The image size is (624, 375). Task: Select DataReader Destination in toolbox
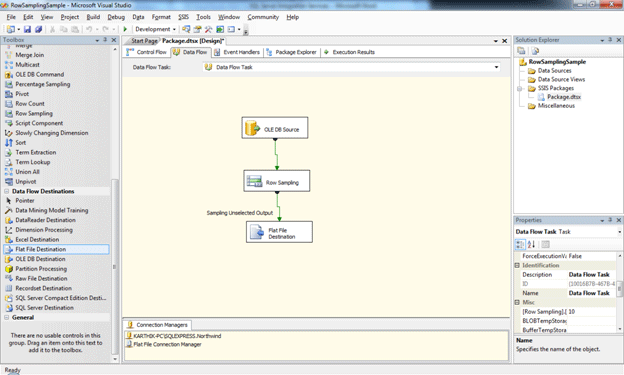coord(45,220)
